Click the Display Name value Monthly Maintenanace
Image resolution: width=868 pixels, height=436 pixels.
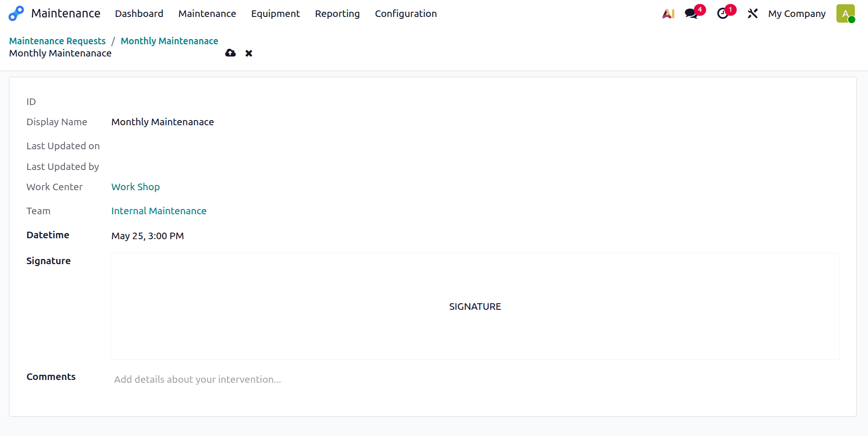(162, 122)
